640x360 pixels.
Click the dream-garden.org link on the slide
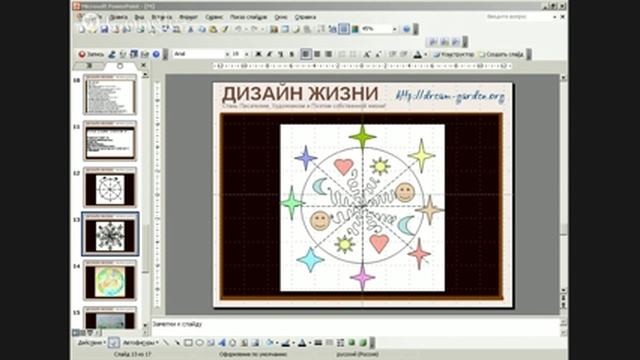[450, 96]
